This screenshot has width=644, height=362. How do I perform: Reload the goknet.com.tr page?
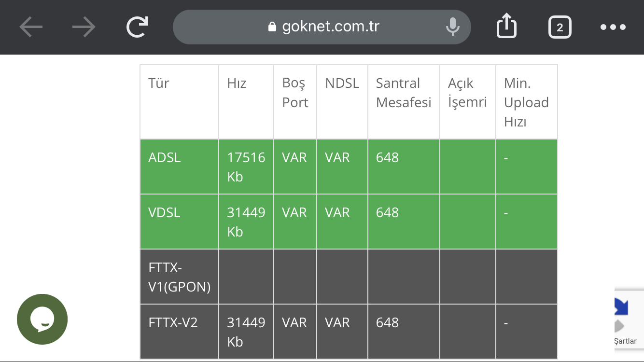137,28
